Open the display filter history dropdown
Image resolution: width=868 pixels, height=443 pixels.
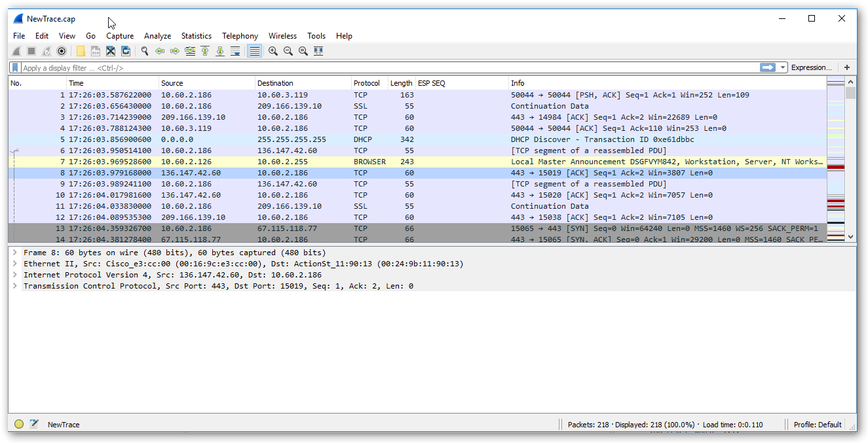pos(783,67)
